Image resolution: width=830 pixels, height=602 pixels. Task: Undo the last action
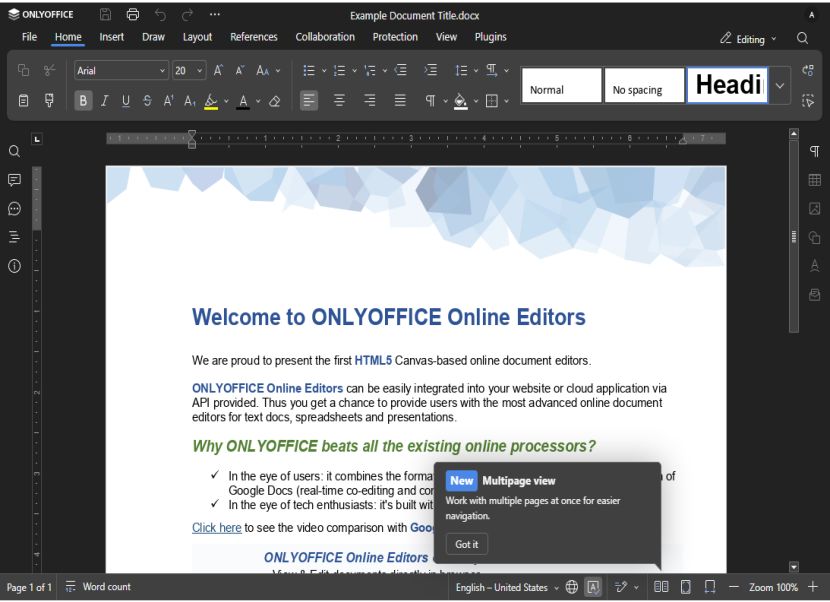pyautogui.click(x=160, y=15)
